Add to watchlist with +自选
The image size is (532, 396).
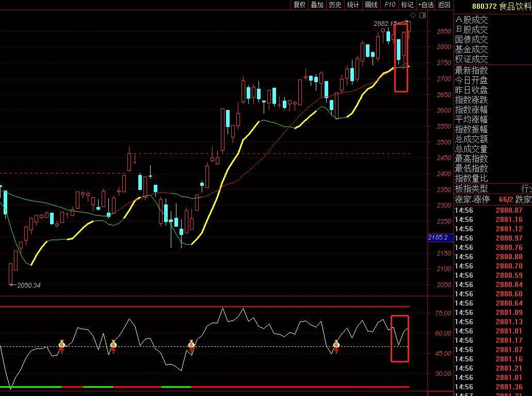click(426, 5)
